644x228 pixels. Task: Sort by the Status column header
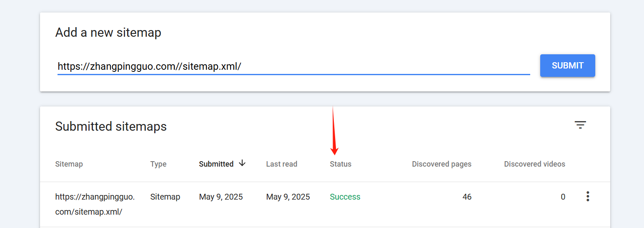[x=341, y=164]
